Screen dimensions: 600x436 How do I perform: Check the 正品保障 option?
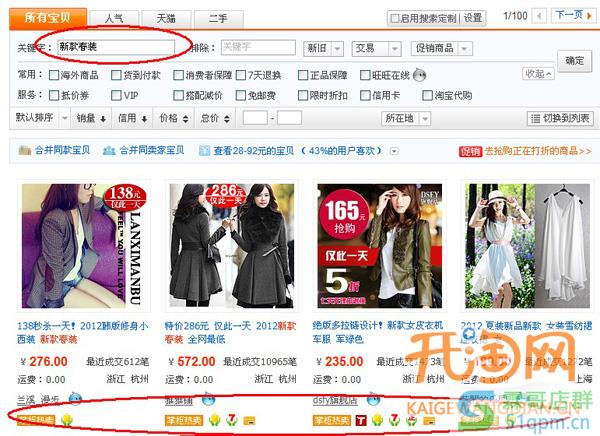pyautogui.click(x=303, y=75)
